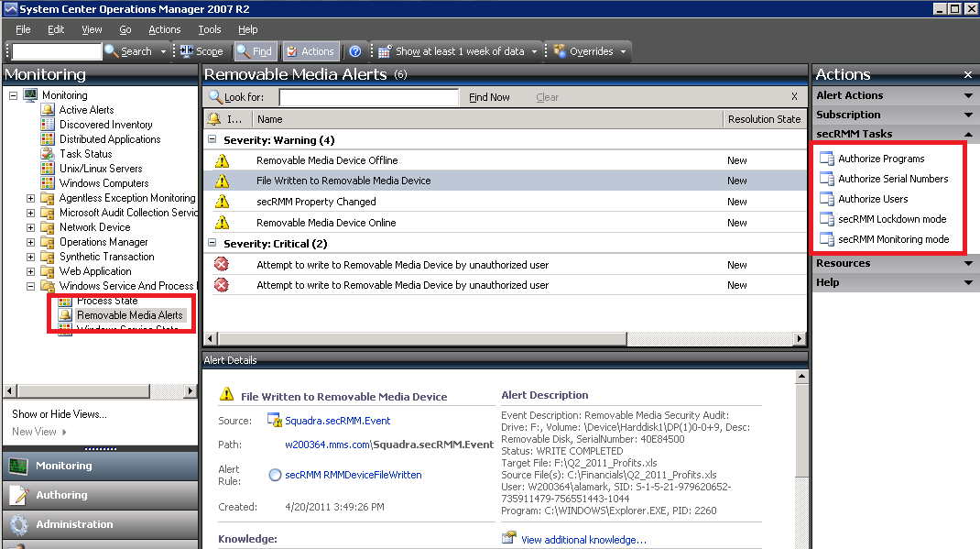
Task: Click warning icon for Removable Media Device Offline
Action: (222, 160)
